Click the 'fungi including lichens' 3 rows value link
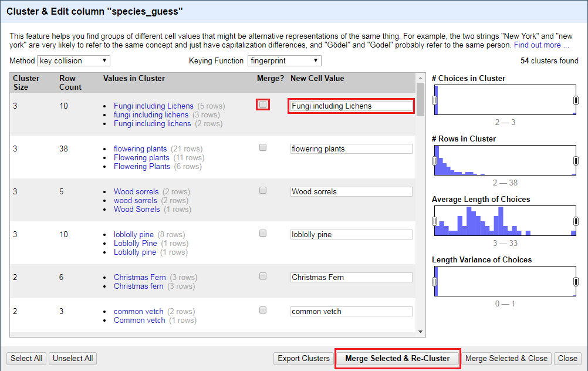This screenshot has width=588, height=371. tap(151, 115)
